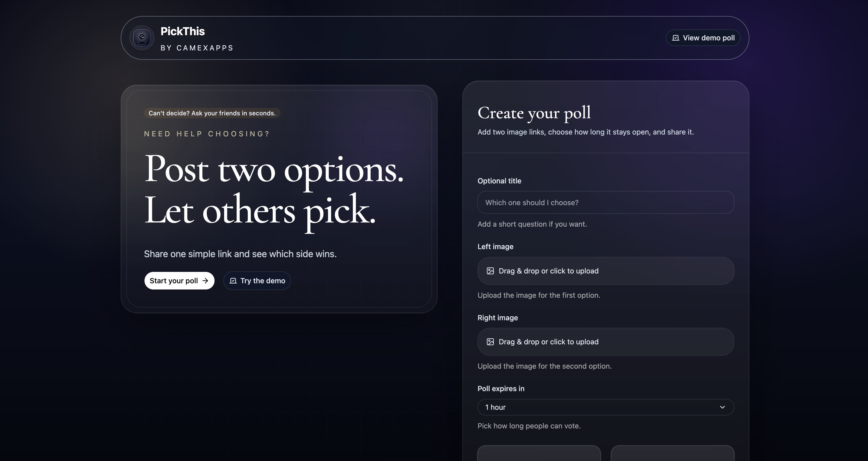
Task: Focus the 'Which one should I choose?' title field
Action: [606, 202]
